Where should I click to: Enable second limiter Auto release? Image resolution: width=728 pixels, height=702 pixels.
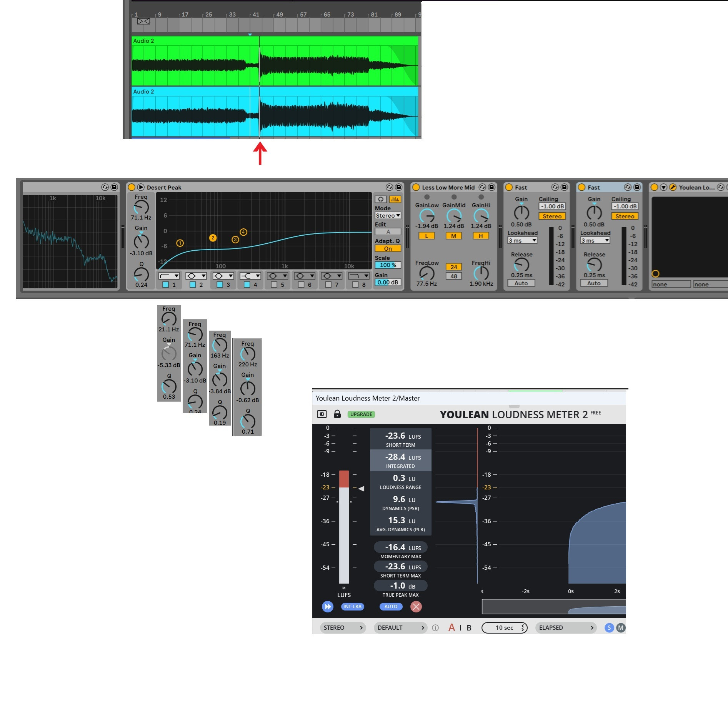point(594,283)
